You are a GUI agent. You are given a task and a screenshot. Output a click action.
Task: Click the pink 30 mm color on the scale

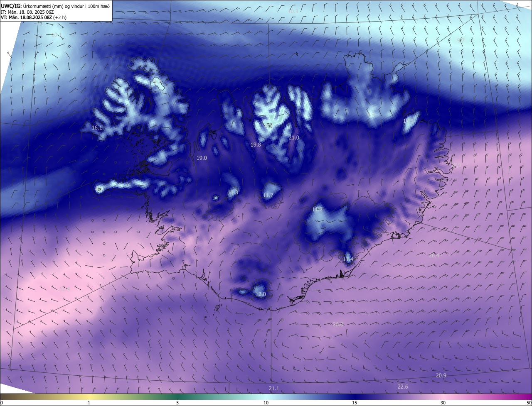click(443, 396)
